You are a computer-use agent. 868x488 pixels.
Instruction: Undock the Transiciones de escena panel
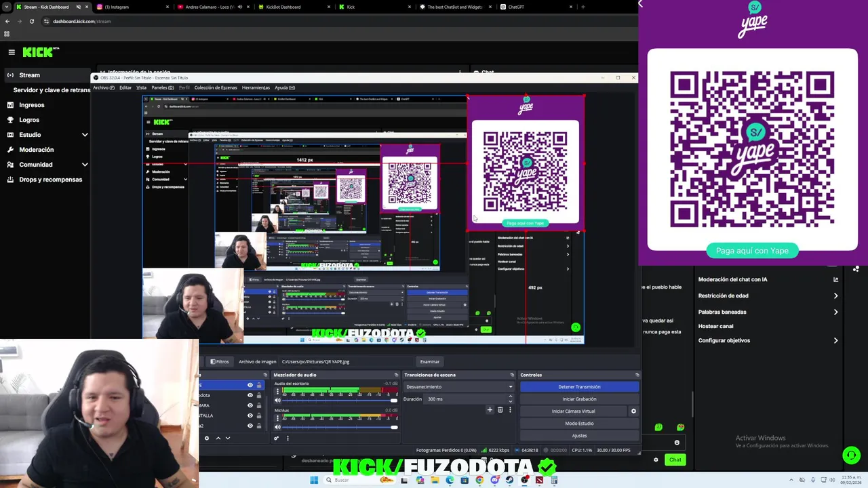pos(512,375)
